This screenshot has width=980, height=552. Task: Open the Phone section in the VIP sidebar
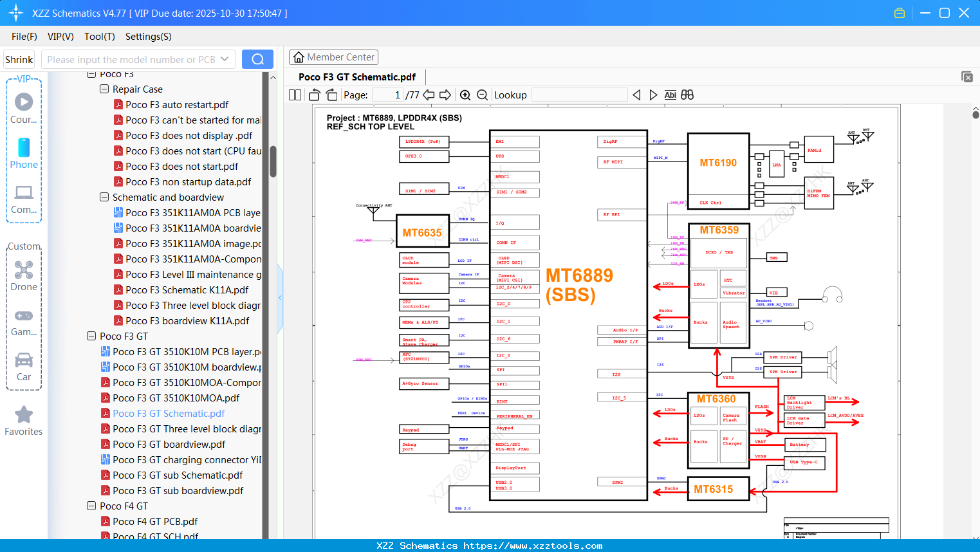coord(24,154)
